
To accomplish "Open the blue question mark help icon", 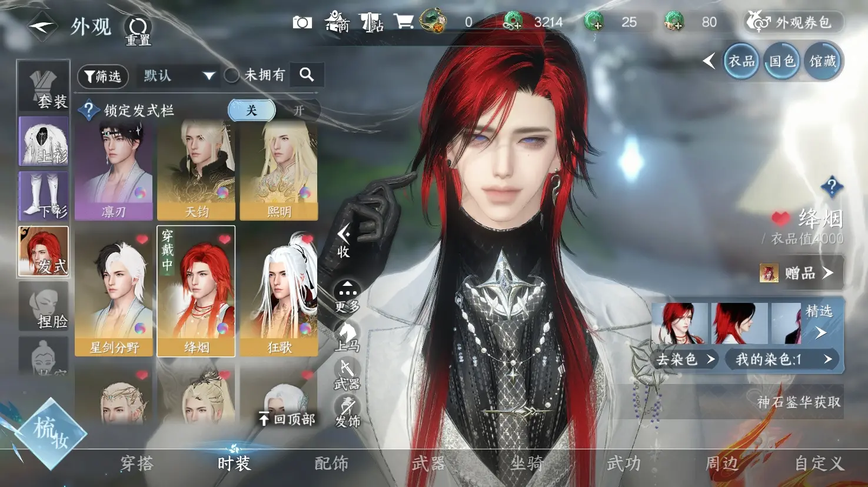I will pyautogui.click(x=832, y=187).
